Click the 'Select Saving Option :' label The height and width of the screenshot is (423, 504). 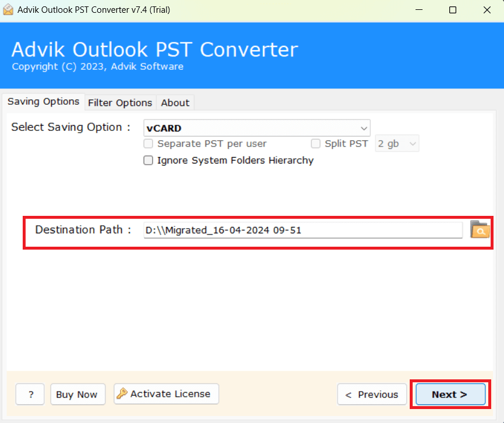71,127
